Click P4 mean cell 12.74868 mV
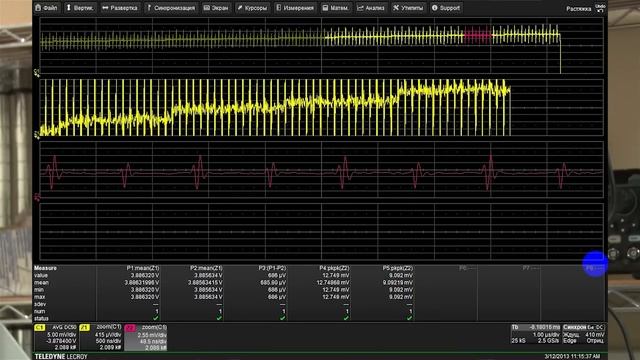This screenshot has height=360, width=640. tap(333, 282)
